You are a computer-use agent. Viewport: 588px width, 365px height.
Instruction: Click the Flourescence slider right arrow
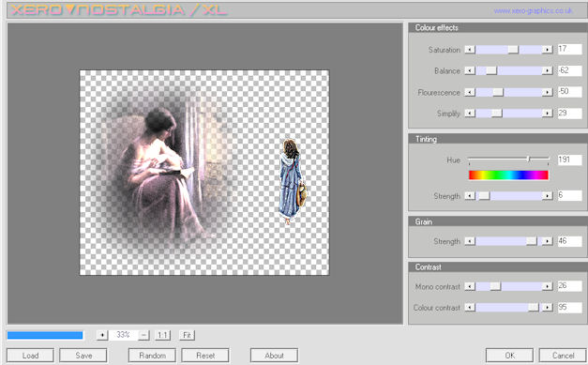pyautogui.click(x=548, y=92)
